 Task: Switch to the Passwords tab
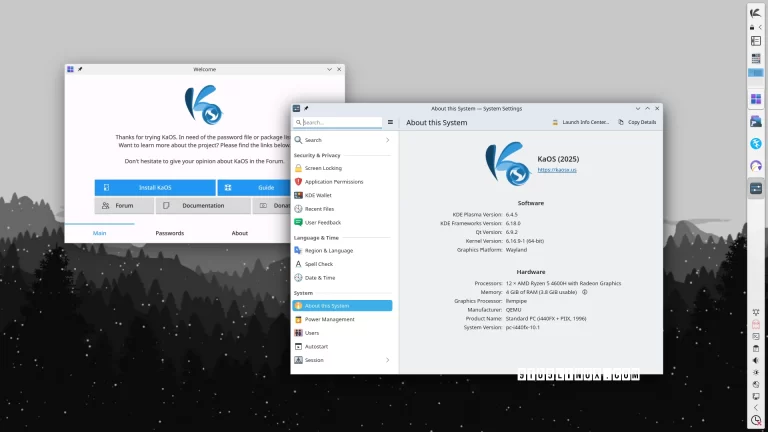169,233
